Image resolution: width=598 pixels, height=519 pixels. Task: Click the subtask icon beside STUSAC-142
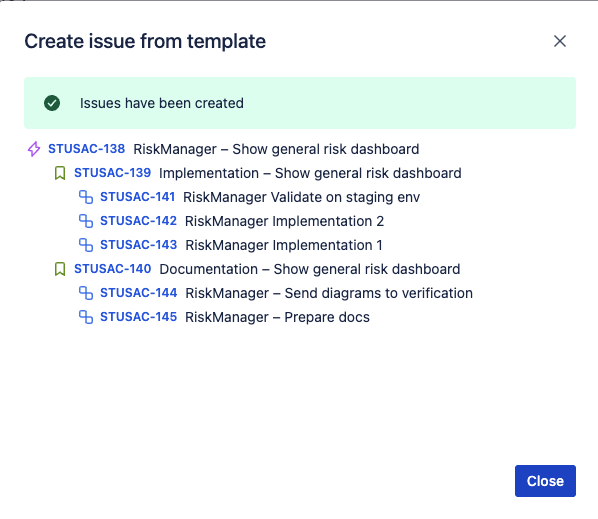click(86, 221)
